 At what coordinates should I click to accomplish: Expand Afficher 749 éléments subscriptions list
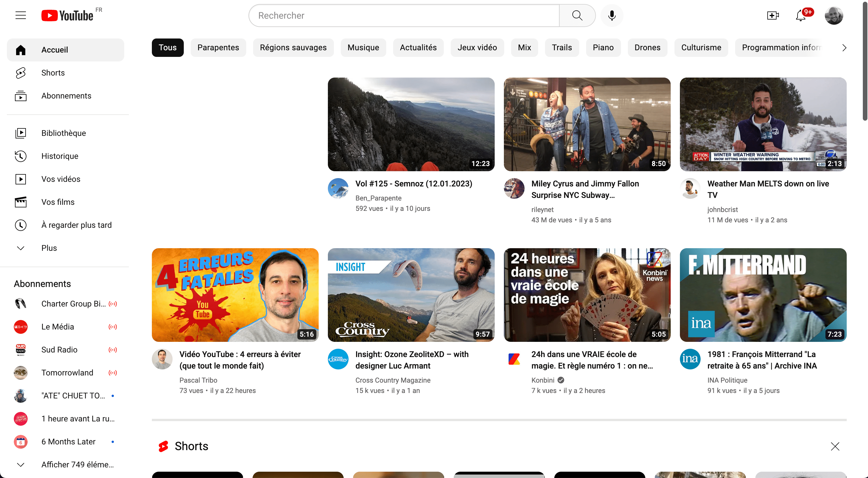77,464
